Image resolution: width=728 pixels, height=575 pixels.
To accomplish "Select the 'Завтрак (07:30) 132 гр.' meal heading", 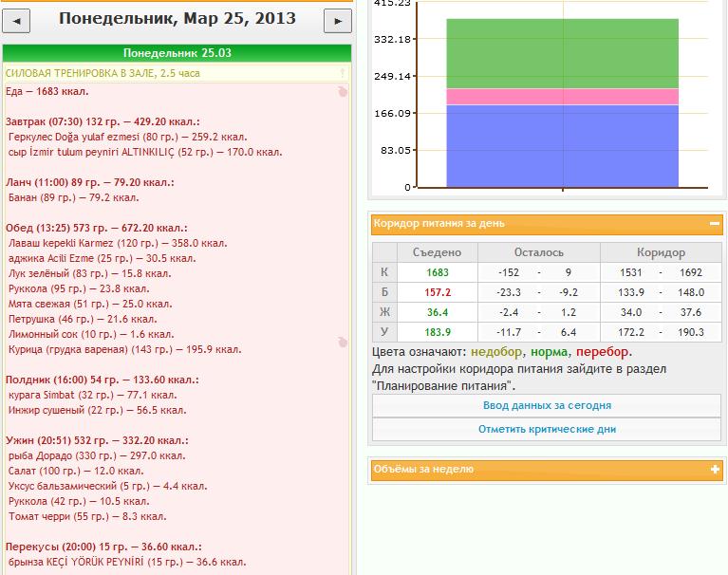I will (103, 121).
